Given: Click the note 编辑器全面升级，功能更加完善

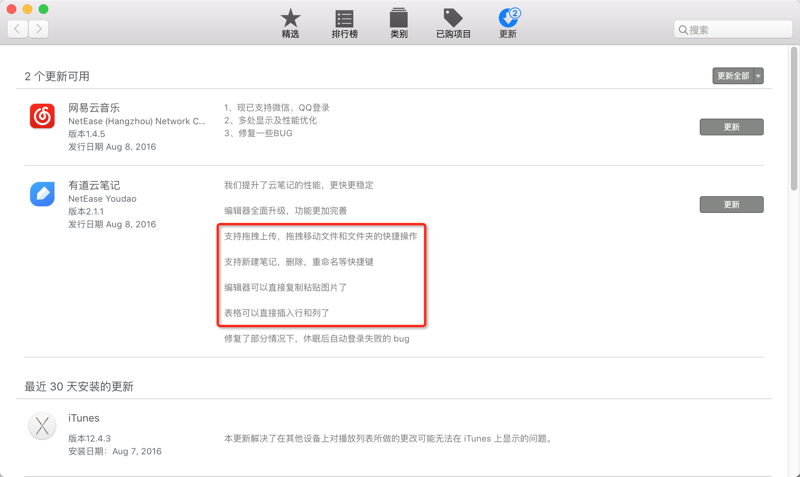Looking at the screenshot, I should [285, 211].
